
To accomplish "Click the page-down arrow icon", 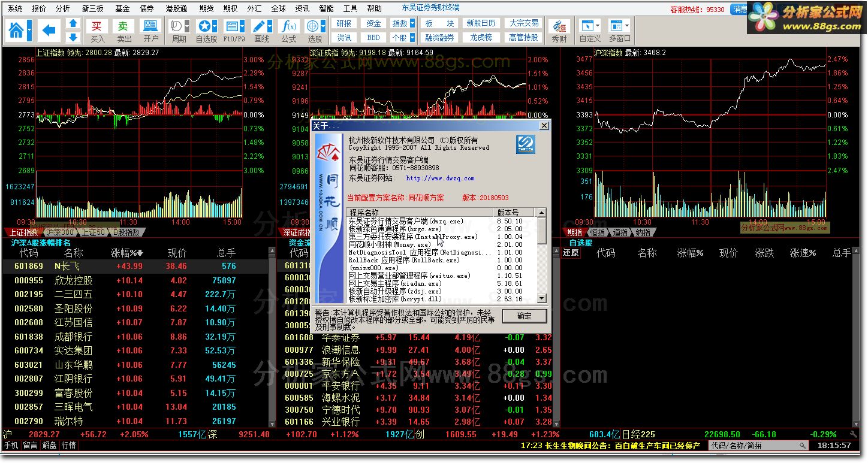I will coord(73,37).
